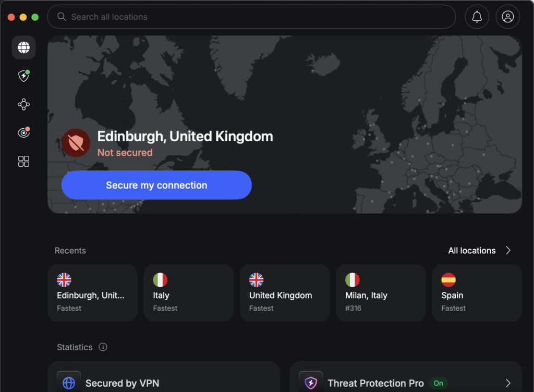Open notifications via the bell icon
The height and width of the screenshot is (392, 534).
pos(476,16)
